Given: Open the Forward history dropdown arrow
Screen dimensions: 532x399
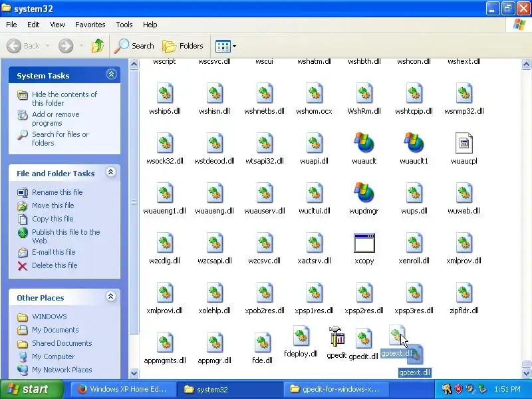Looking at the screenshot, I should pyautogui.click(x=81, y=46).
